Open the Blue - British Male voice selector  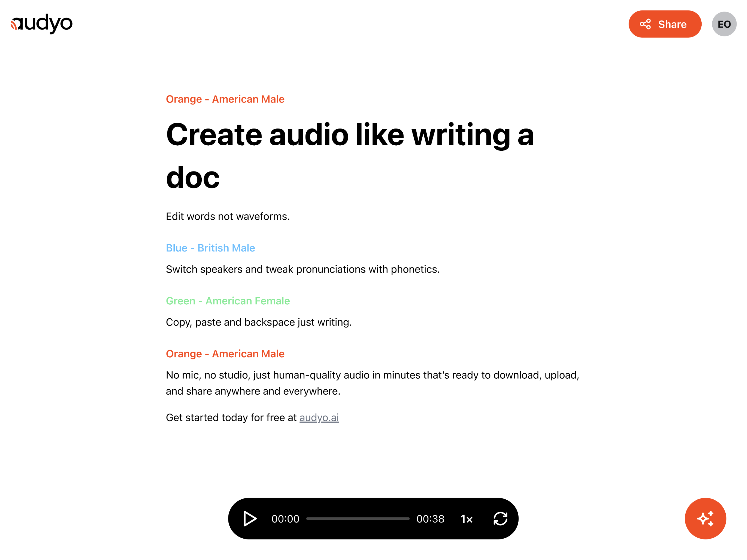click(210, 248)
